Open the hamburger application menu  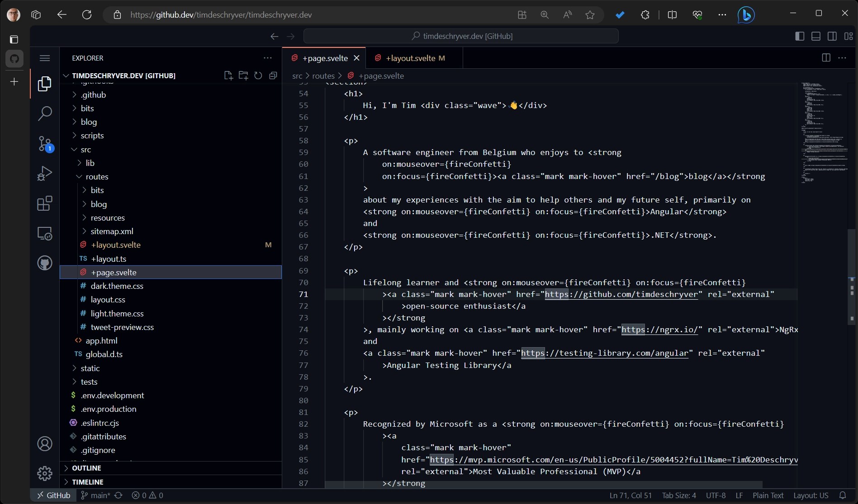44,58
